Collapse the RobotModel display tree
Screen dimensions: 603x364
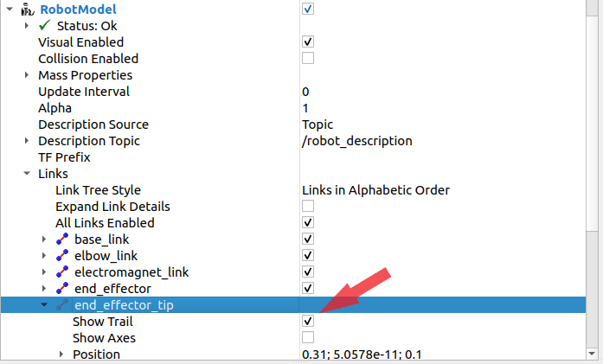coord(10,9)
